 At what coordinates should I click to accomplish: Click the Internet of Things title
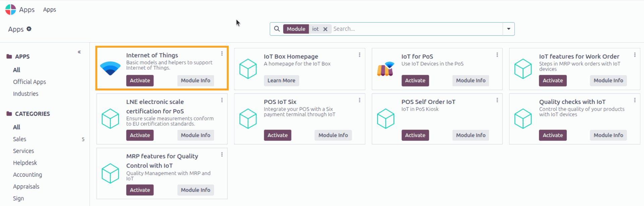click(152, 55)
